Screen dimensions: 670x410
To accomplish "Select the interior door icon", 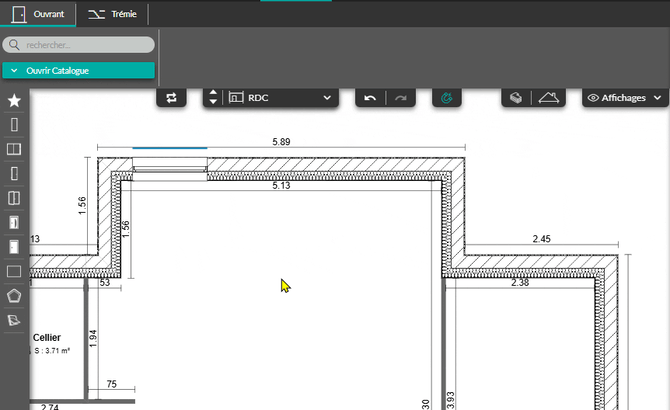I will (x=14, y=223).
